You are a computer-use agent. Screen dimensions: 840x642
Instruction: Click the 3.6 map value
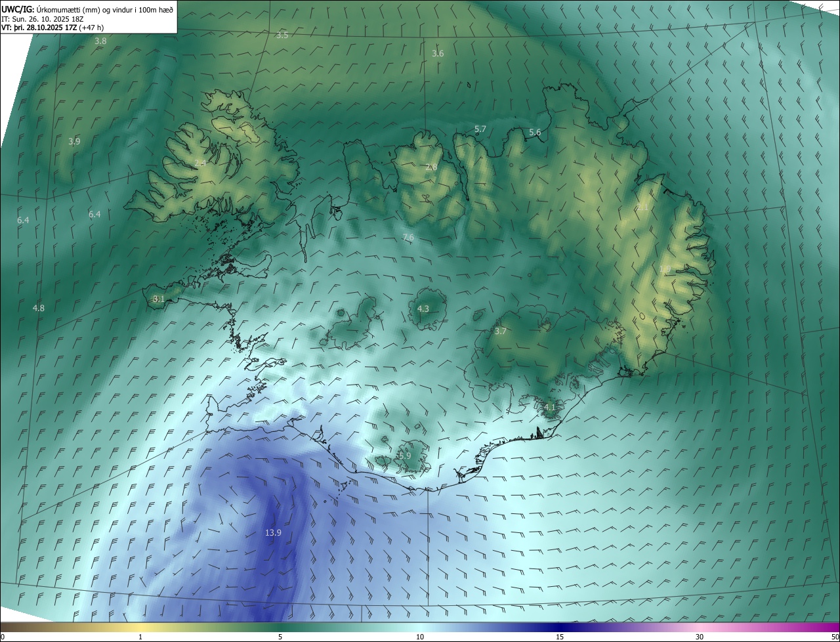(438, 53)
